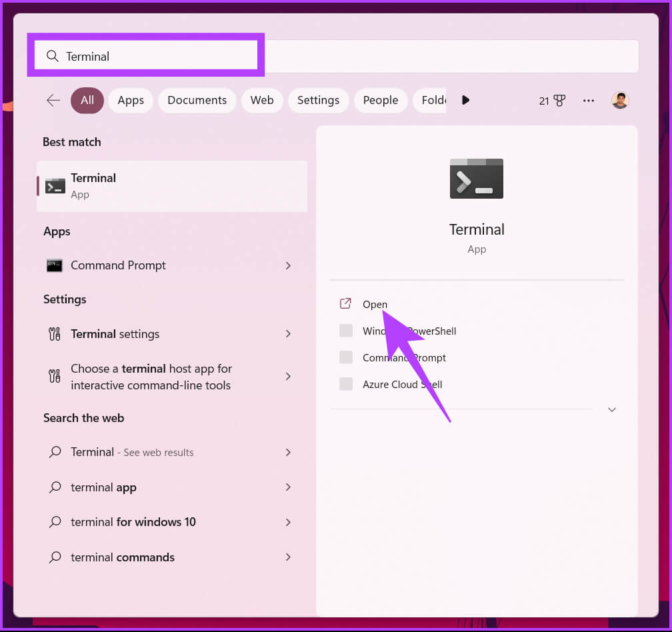Expand Command Prompt result chevron
The width and height of the screenshot is (672, 632).
tap(288, 265)
